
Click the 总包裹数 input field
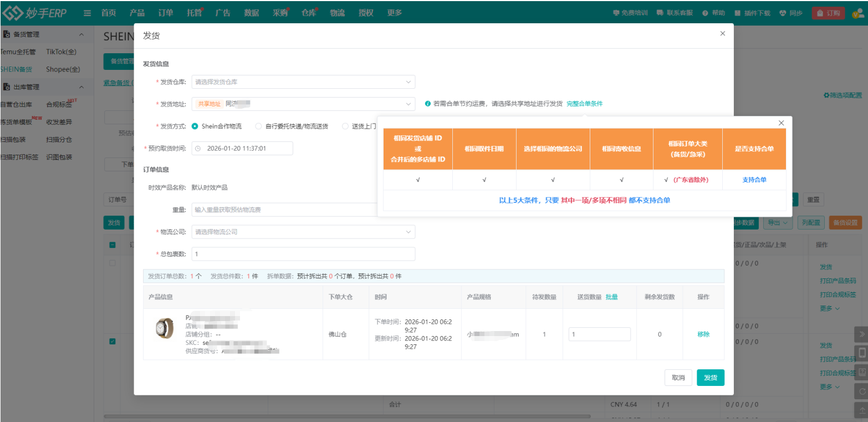coord(303,254)
